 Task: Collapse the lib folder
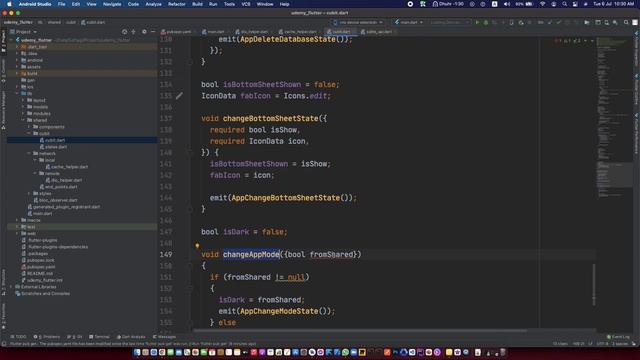17,93
